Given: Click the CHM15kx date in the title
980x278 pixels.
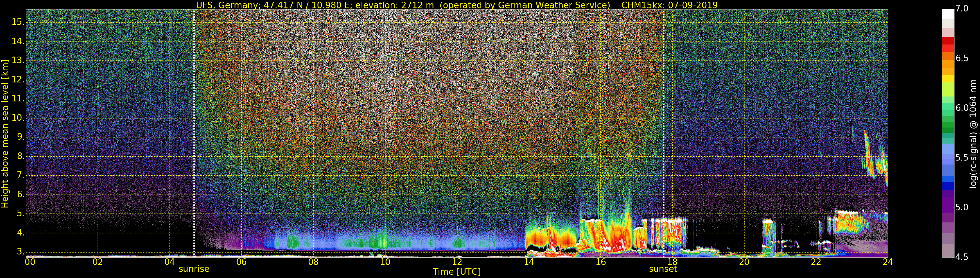Looking at the screenshot, I should (669, 5).
